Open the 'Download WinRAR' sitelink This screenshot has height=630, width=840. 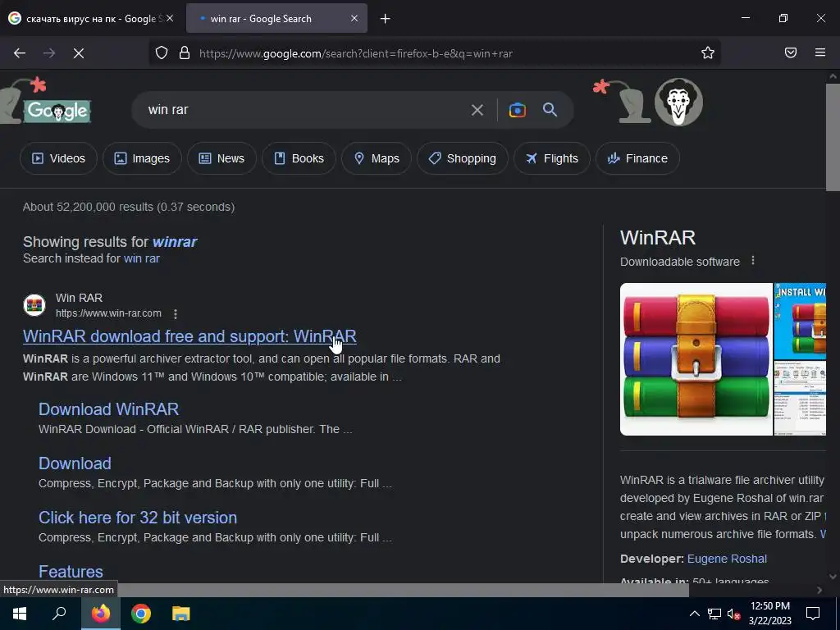109,409
